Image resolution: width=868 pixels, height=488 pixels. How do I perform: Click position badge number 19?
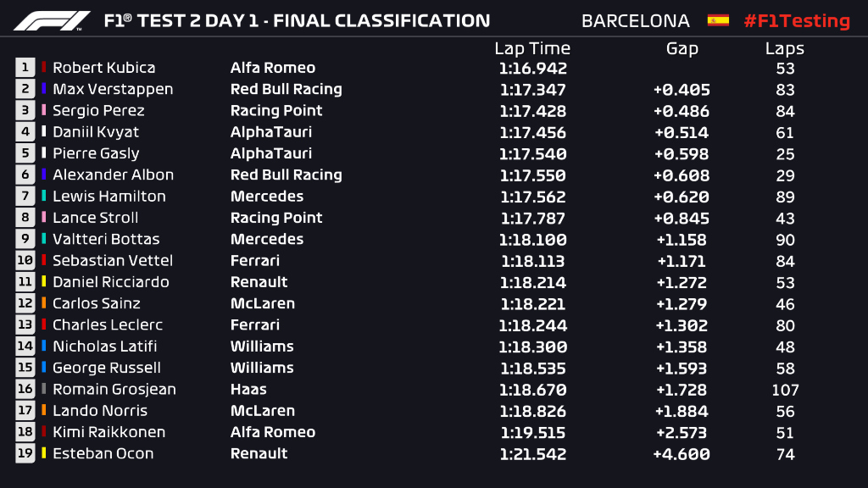click(x=25, y=454)
